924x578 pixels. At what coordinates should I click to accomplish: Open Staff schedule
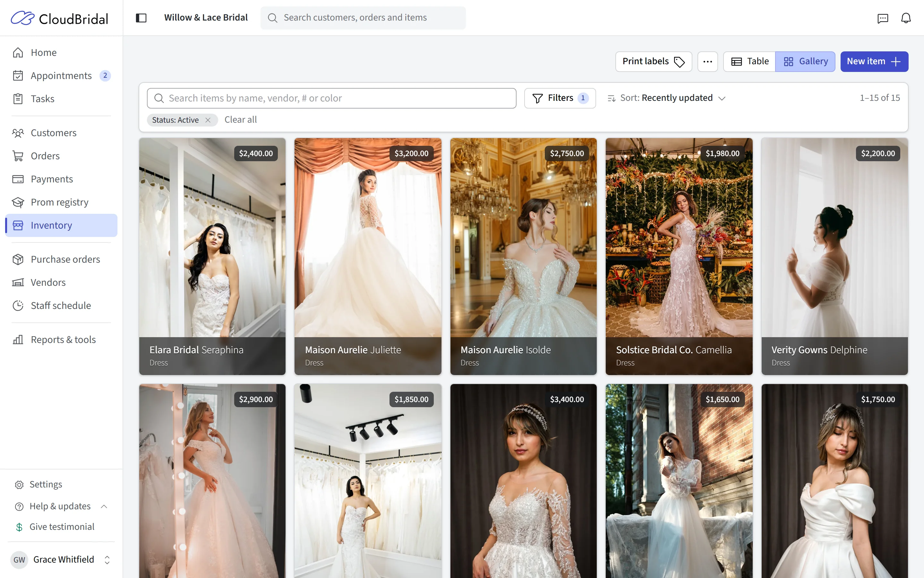(x=61, y=305)
